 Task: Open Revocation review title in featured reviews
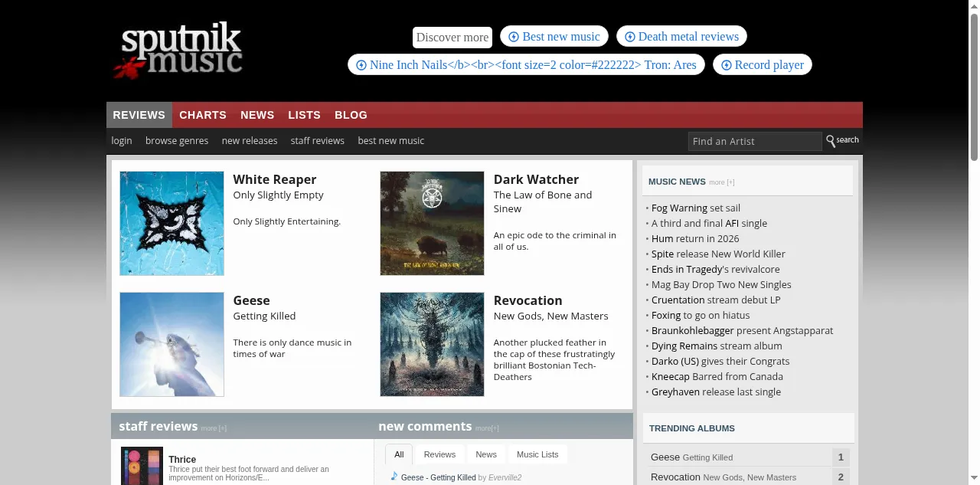click(528, 300)
